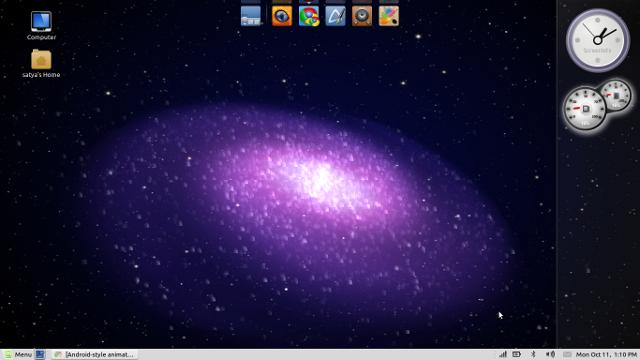
Task: Open the pen drawing app in dock
Action: [336, 16]
